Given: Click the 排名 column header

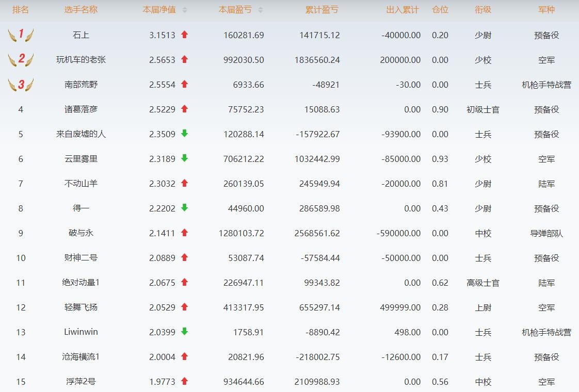Looking at the screenshot, I should 21,10.
